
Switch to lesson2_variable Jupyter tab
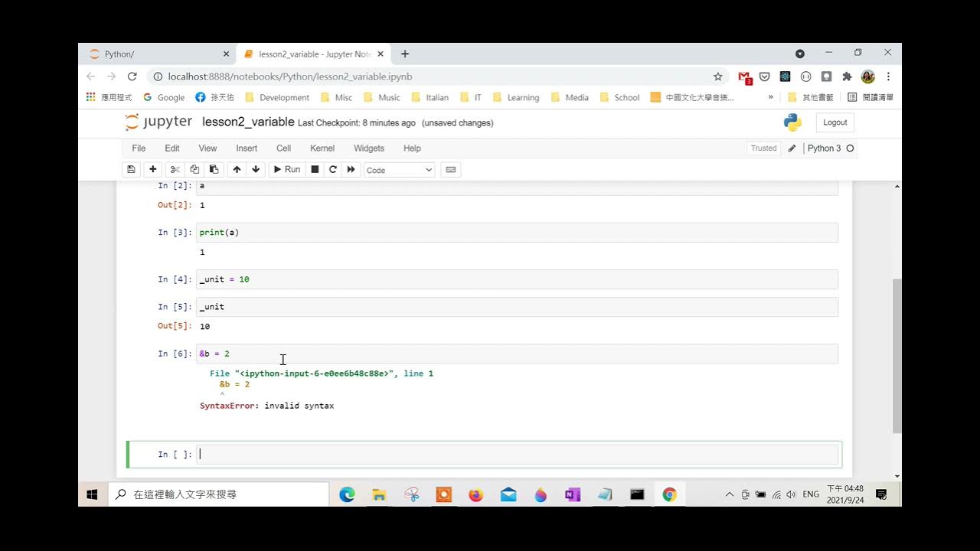pyautogui.click(x=314, y=54)
